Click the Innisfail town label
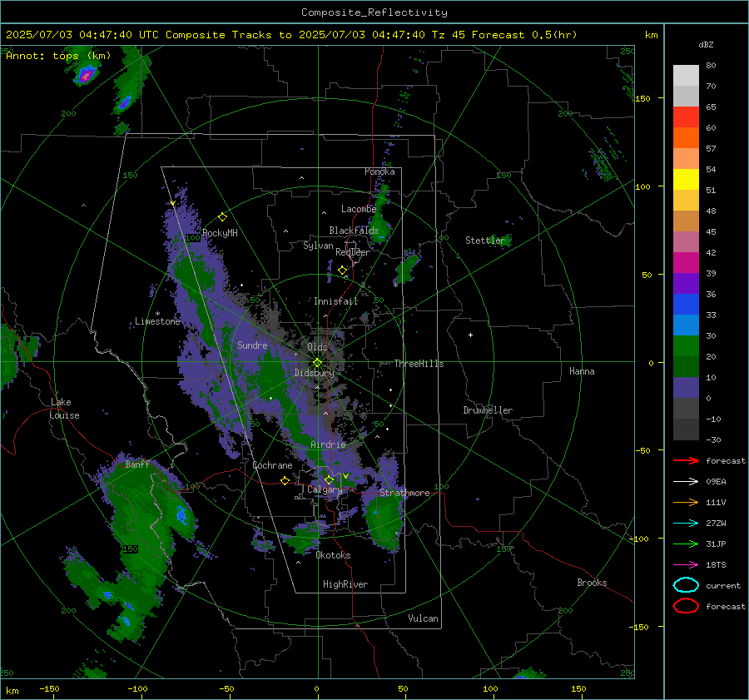Screen dimensions: 749x700 336,301
